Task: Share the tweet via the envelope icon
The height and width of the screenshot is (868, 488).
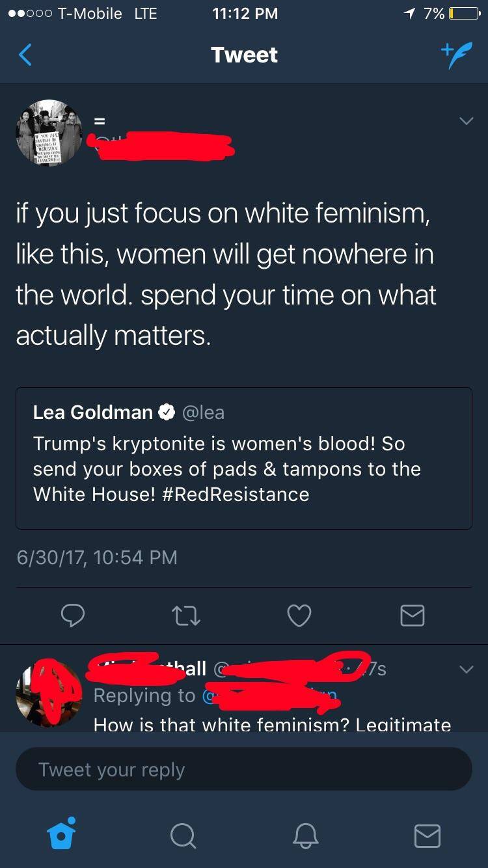Action: (412, 616)
